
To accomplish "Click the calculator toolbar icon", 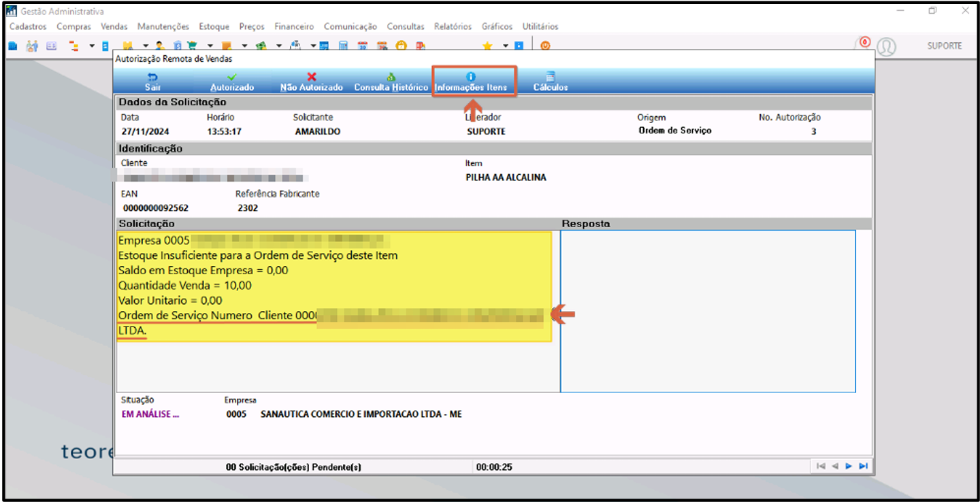I will point(343,46).
